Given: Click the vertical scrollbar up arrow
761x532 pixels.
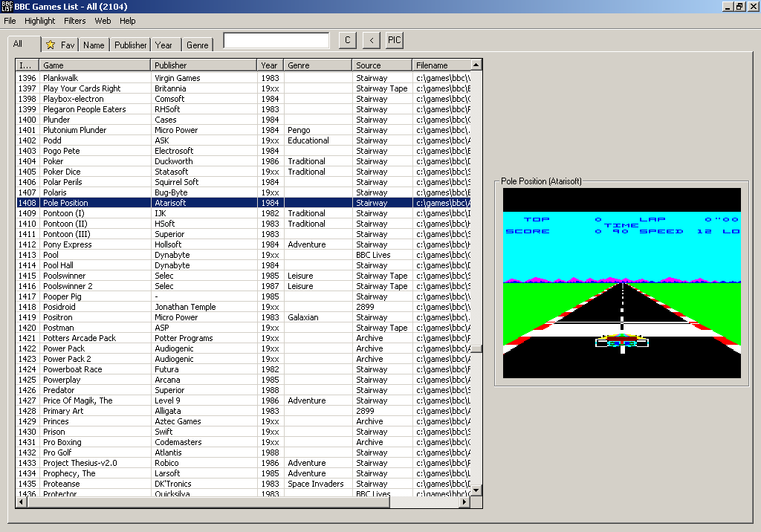Looking at the screenshot, I should (476, 65).
